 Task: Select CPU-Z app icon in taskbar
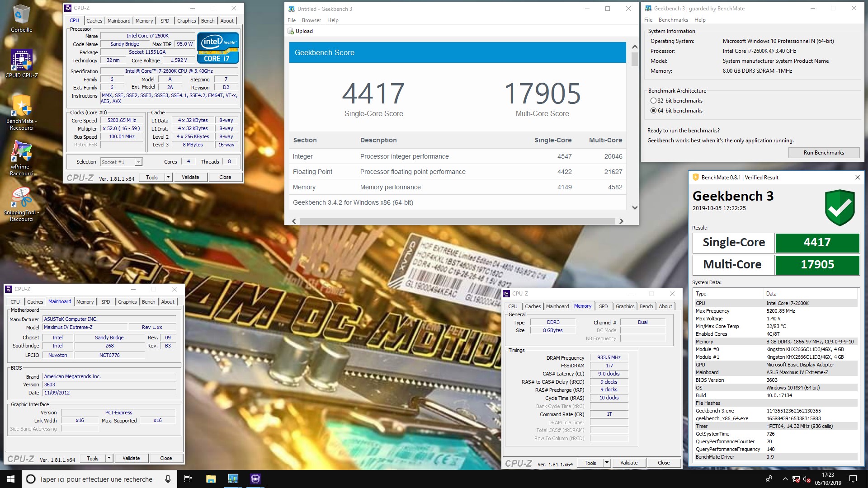[255, 479]
